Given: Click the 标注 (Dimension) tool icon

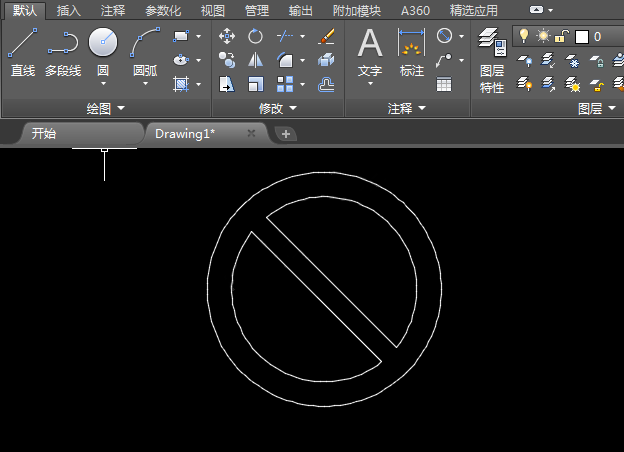Looking at the screenshot, I should tap(411, 42).
